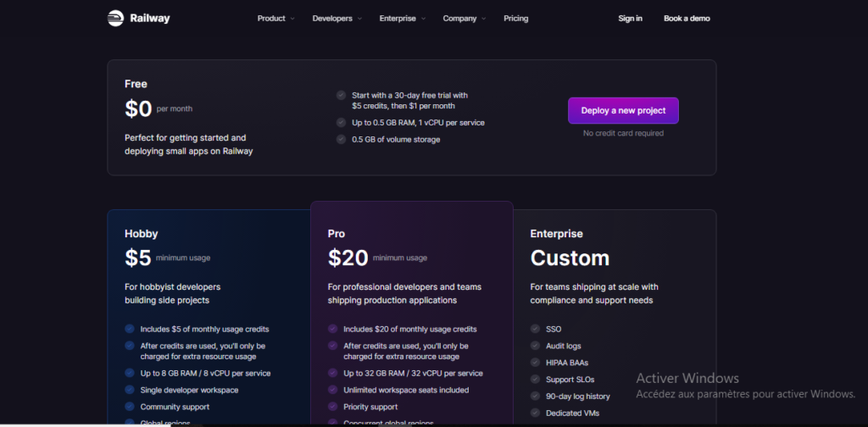This screenshot has height=427, width=868.
Task: Go to the Pricing page
Action: click(515, 19)
